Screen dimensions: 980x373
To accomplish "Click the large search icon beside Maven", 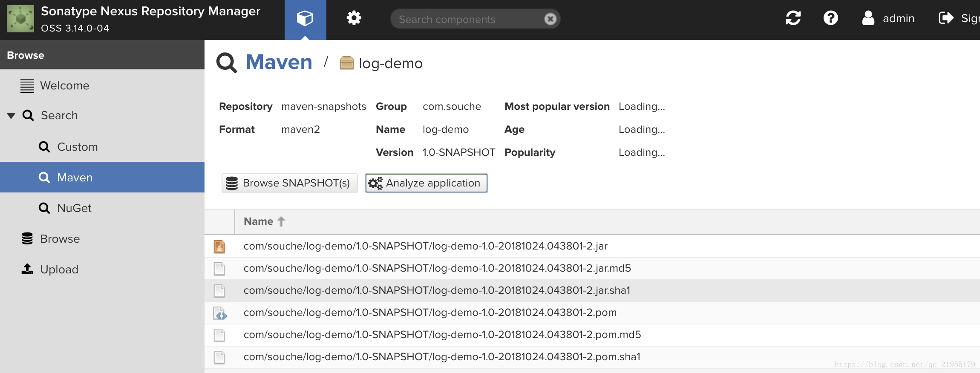I will click(x=226, y=63).
